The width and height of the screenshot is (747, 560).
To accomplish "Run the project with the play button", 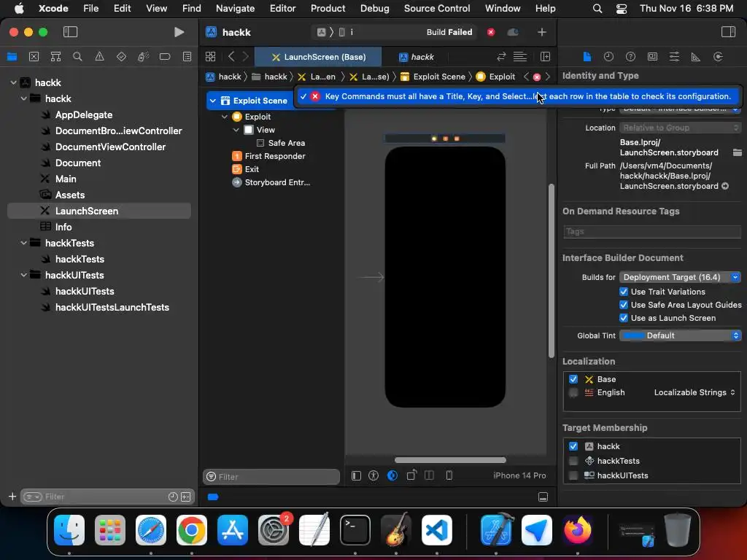I will tap(179, 32).
